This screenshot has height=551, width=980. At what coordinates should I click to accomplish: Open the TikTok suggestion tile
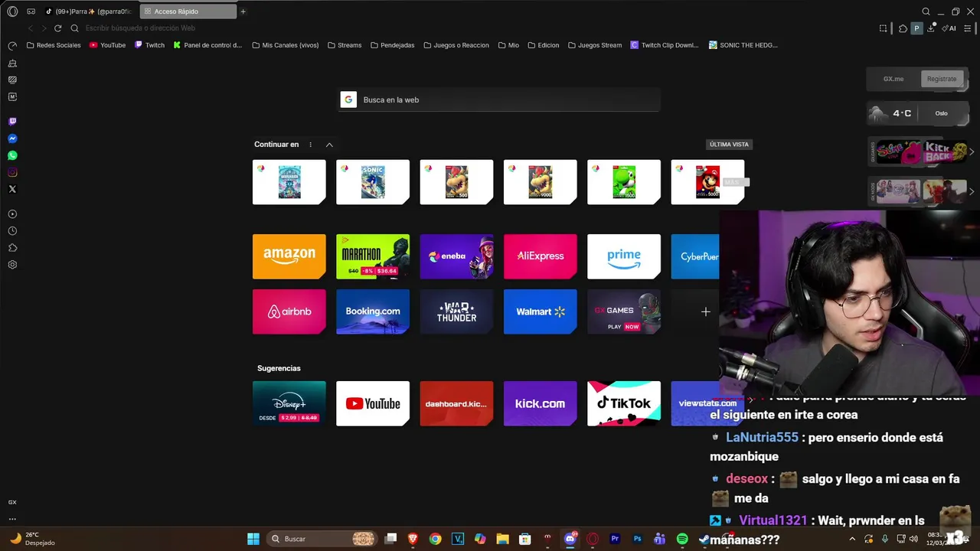pyautogui.click(x=624, y=403)
